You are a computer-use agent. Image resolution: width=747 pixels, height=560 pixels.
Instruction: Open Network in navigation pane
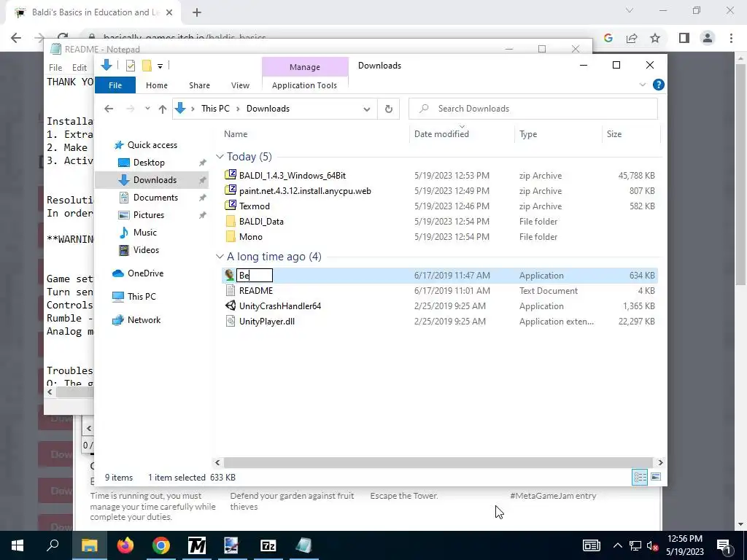(144, 320)
